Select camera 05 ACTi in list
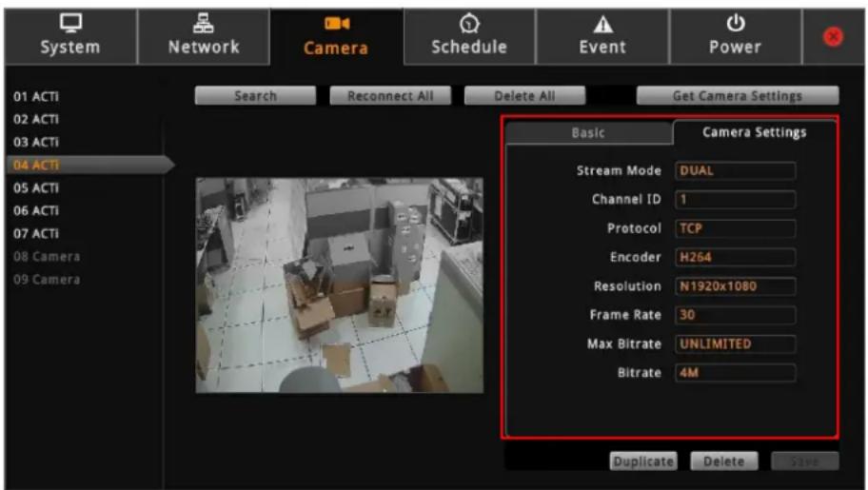Screen dimensions: 868x490 (x=36, y=187)
